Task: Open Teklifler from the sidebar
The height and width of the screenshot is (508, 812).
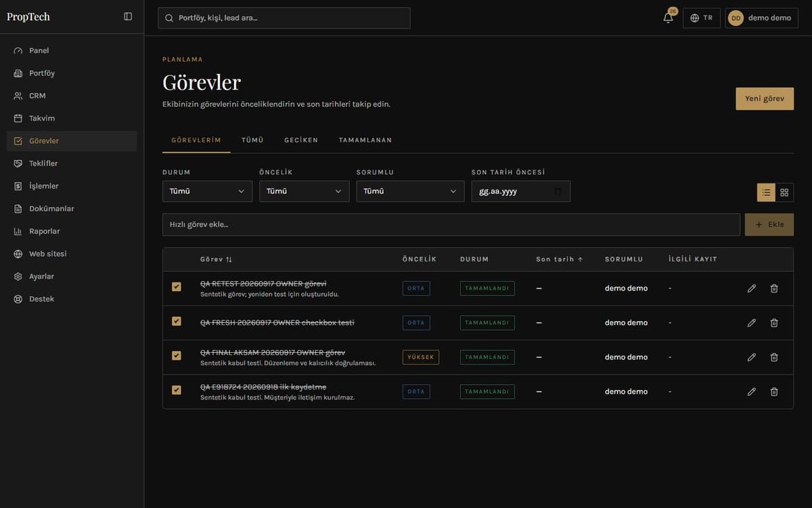Action: coord(72,164)
